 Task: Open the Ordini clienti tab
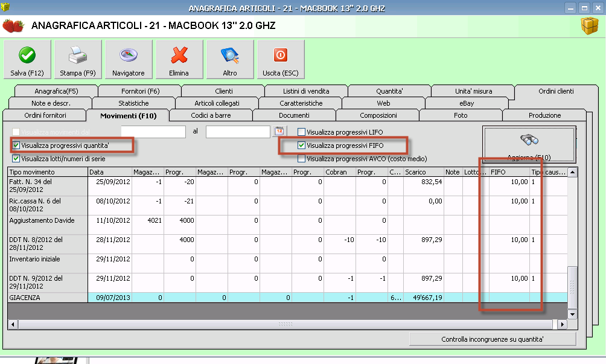[556, 91]
